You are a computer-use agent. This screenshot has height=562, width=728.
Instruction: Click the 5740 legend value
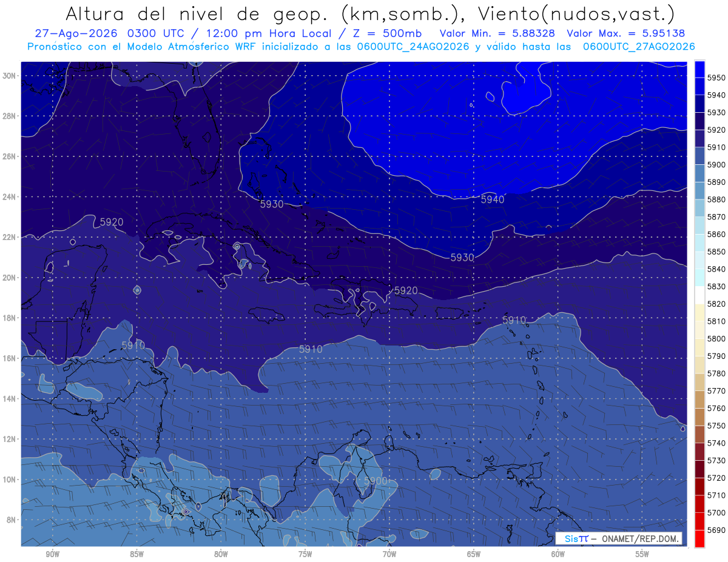point(716,443)
